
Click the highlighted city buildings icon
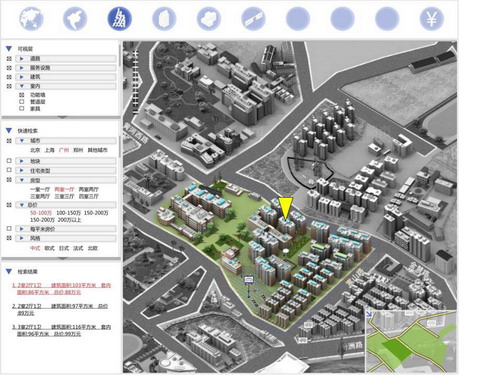[x=120, y=19]
